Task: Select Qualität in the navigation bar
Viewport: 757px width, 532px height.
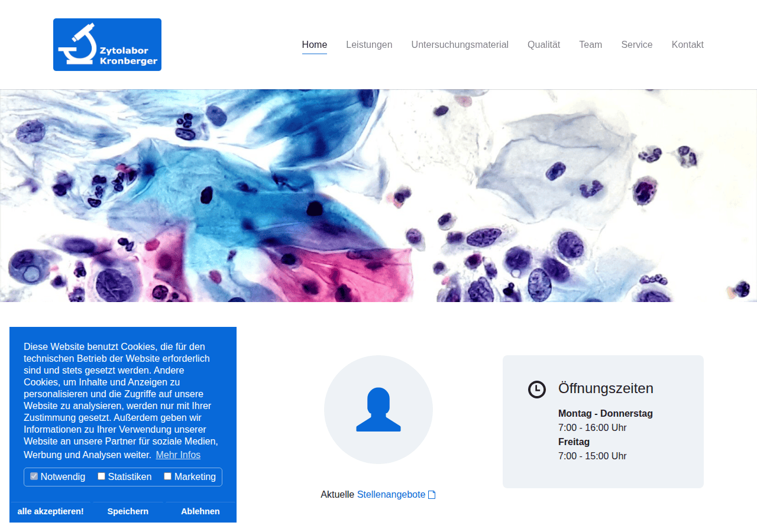Action: (544, 45)
